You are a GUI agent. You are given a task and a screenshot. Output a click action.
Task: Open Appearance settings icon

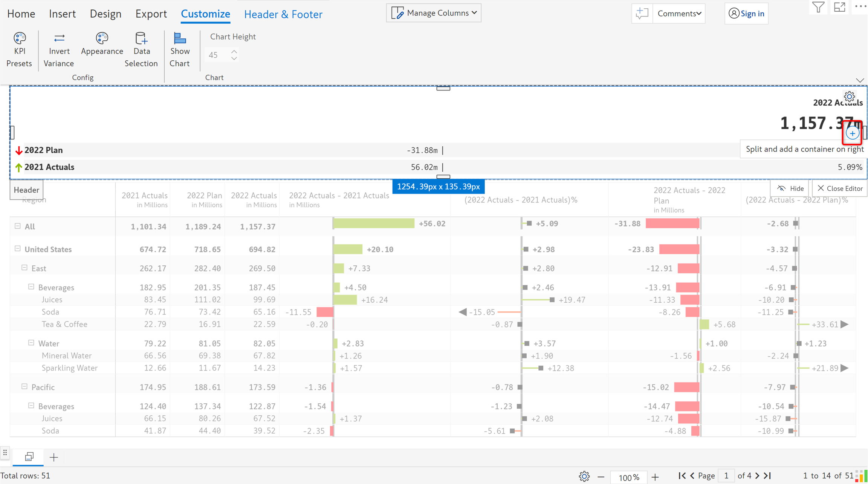[x=102, y=38]
